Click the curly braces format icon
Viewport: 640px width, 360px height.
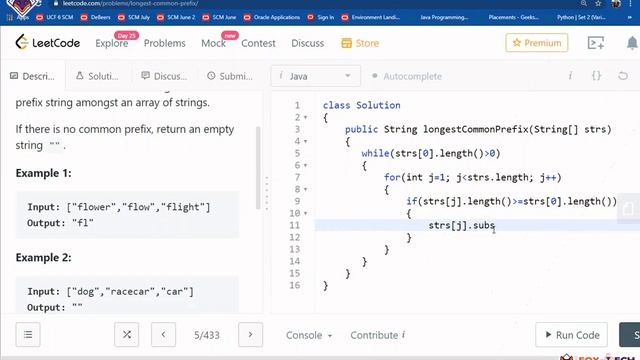[596, 76]
